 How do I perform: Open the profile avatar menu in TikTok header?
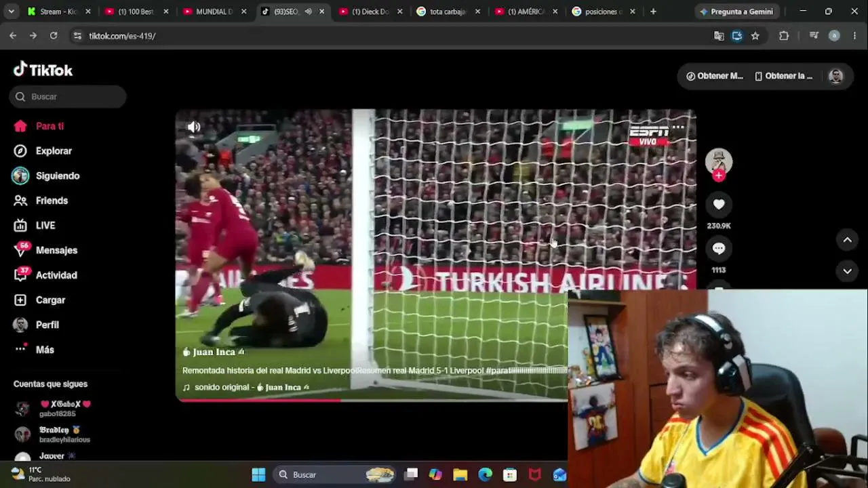point(835,76)
